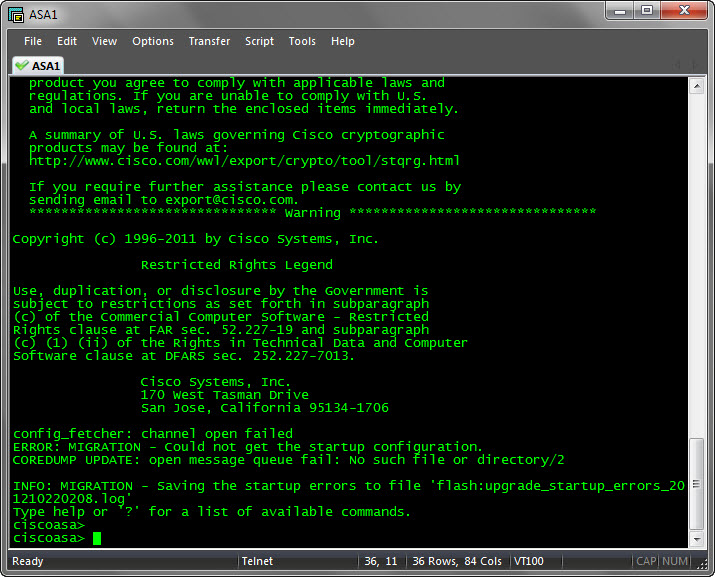Click the San Jose, California 95134-1706 line
This screenshot has width=715, height=577.
click(264, 408)
